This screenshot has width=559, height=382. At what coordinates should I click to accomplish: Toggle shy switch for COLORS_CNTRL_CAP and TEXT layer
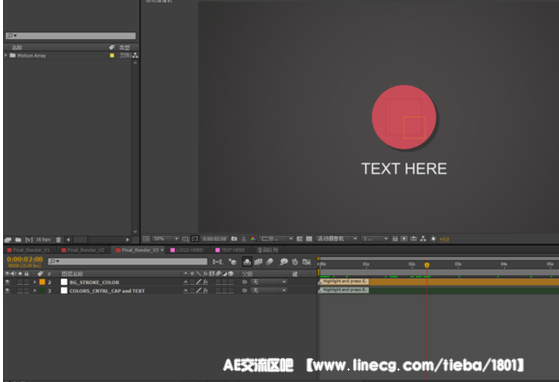pos(186,290)
